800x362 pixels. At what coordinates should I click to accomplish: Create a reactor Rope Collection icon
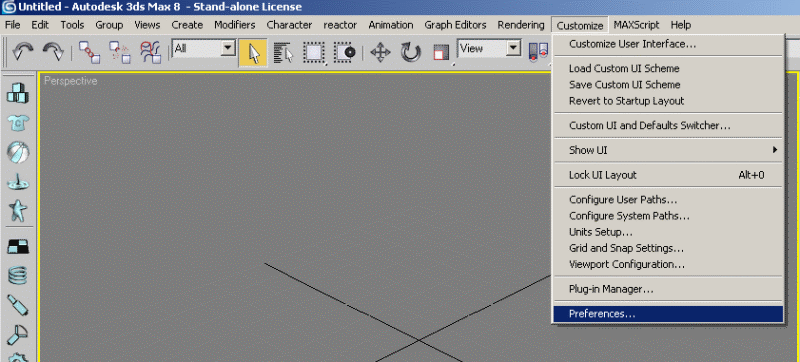(x=18, y=181)
